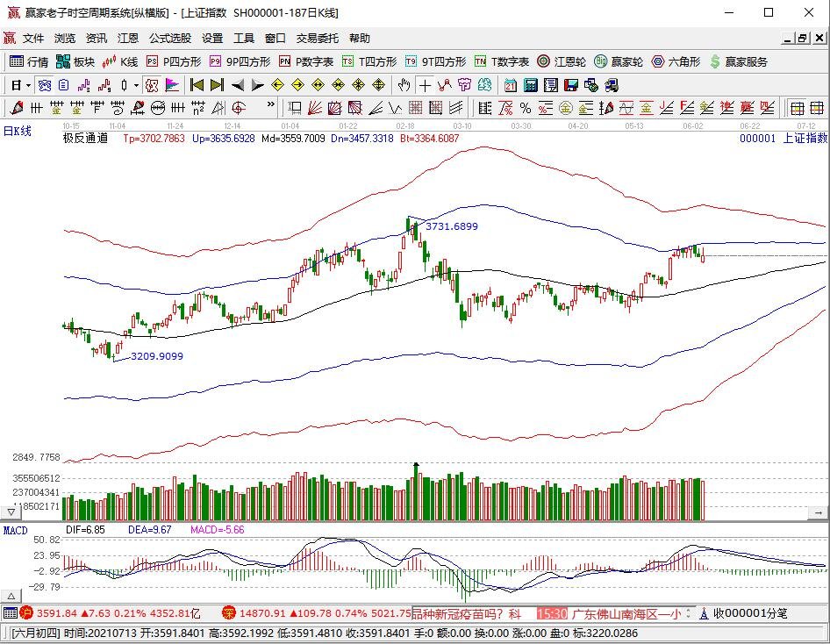Step chart left with black arrow
This screenshot has height=644, width=830.
(x=238, y=85)
